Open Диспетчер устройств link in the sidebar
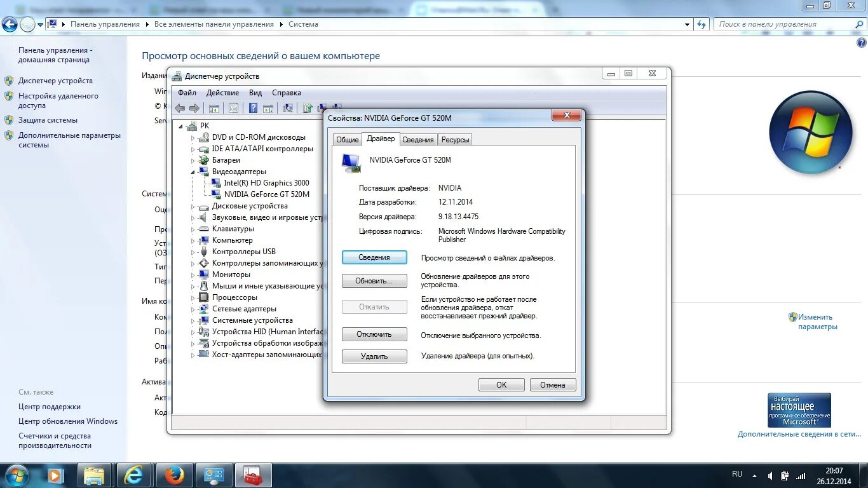Screen dimensions: 868x488 tap(55, 81)
